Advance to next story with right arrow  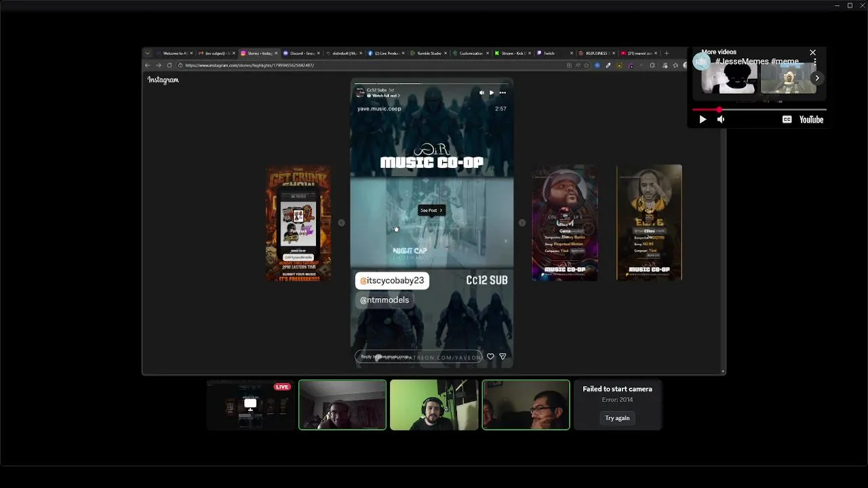(x=521, y=222)
